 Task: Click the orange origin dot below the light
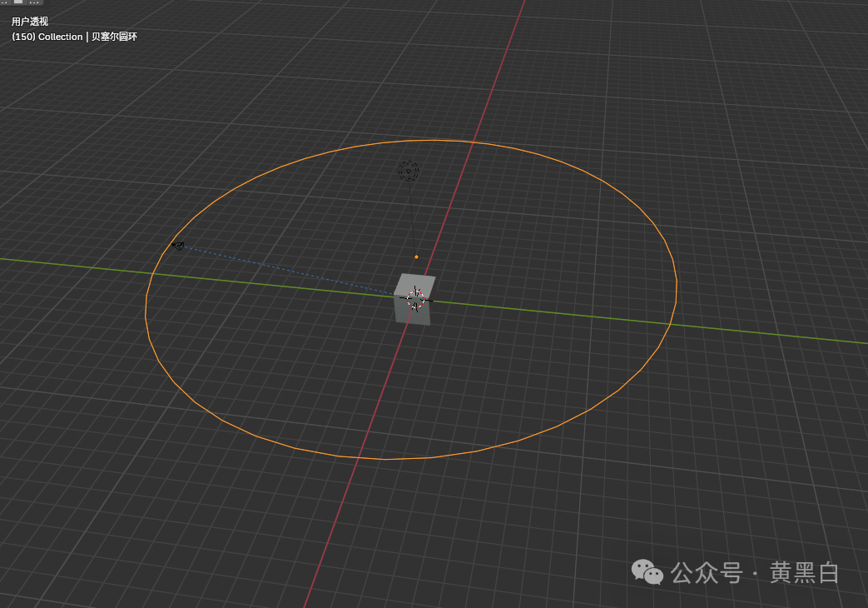pos(416,257)
